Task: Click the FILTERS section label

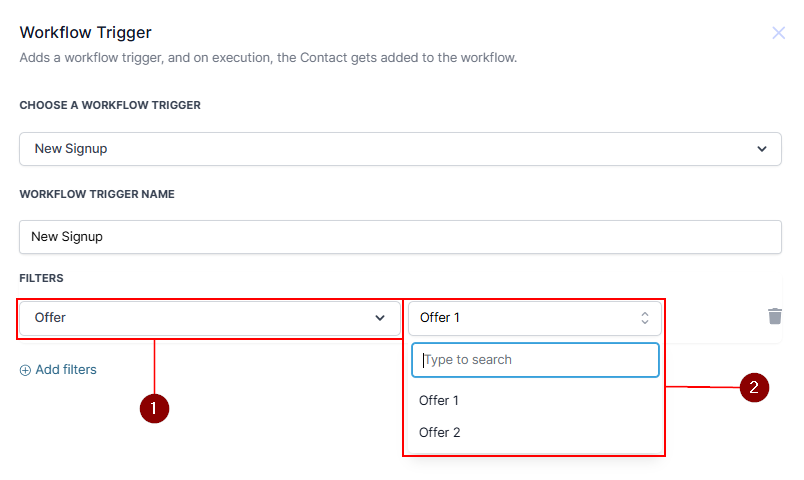Action: click(x=41, y=278)
